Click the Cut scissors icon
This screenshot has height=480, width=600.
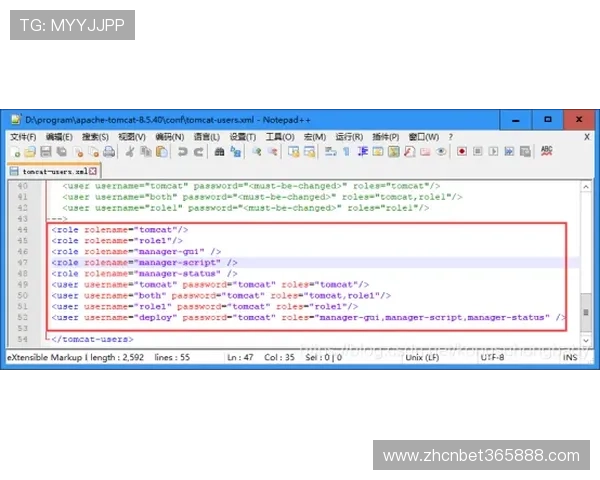tap(129, 152)
